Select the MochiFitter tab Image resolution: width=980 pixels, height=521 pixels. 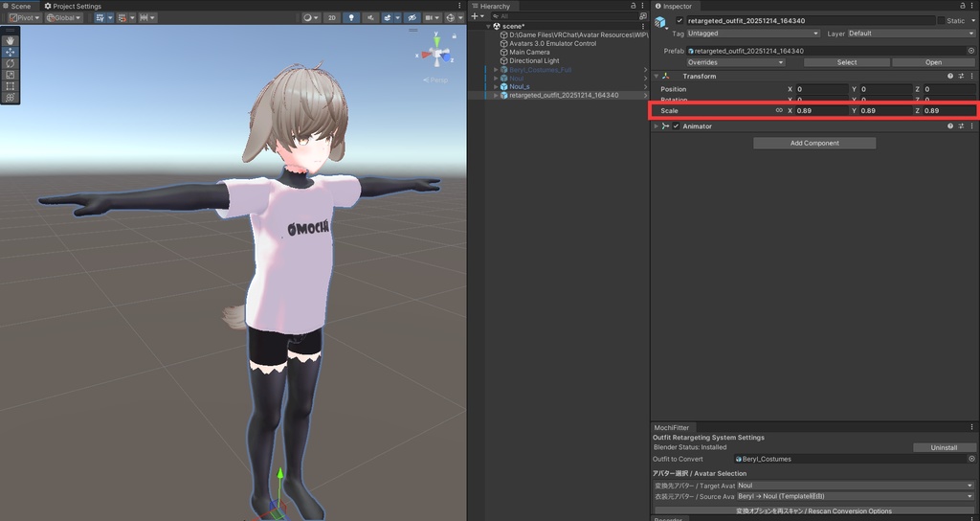671,428
